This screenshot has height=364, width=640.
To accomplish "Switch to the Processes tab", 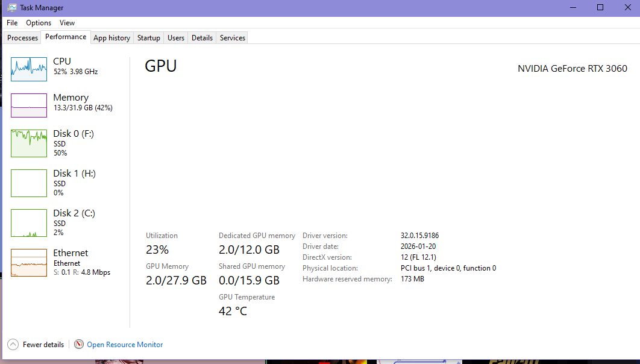I will [22, 38].
